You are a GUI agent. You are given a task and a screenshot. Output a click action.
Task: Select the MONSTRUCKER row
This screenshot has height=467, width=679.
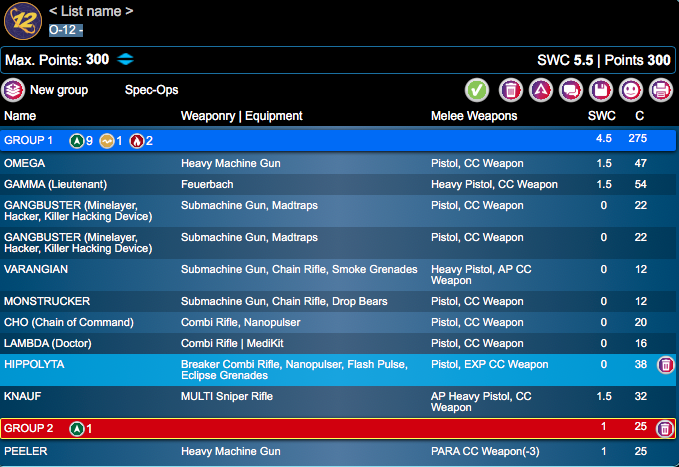pyautogui.click(x=338, y=302)
